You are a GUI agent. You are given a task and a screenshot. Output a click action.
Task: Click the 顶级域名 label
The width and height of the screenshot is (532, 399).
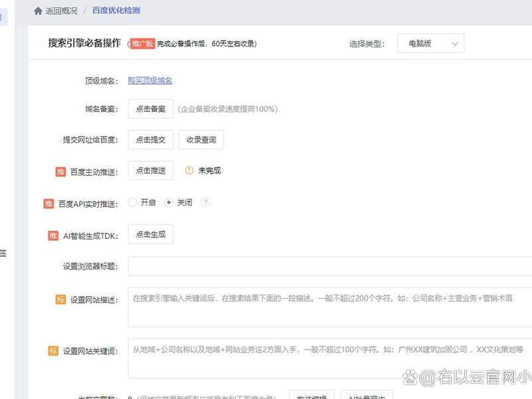[x=101, y=80]
